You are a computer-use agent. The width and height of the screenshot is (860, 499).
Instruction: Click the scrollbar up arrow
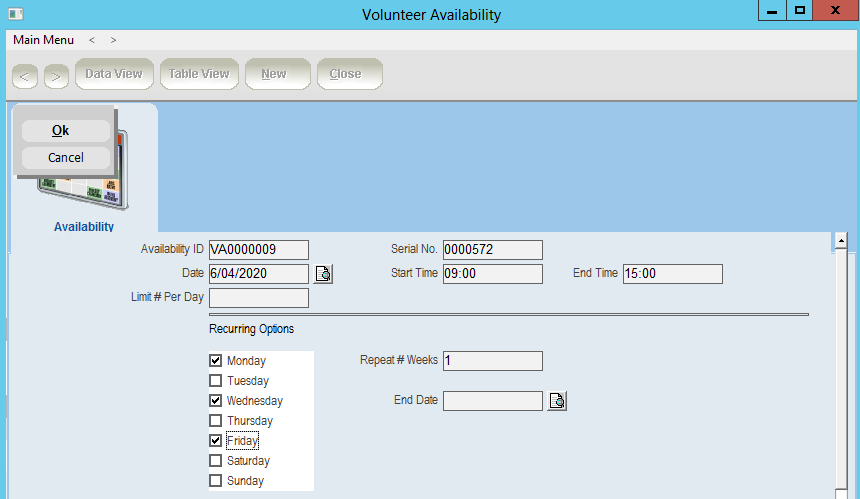tap(840, 241)
